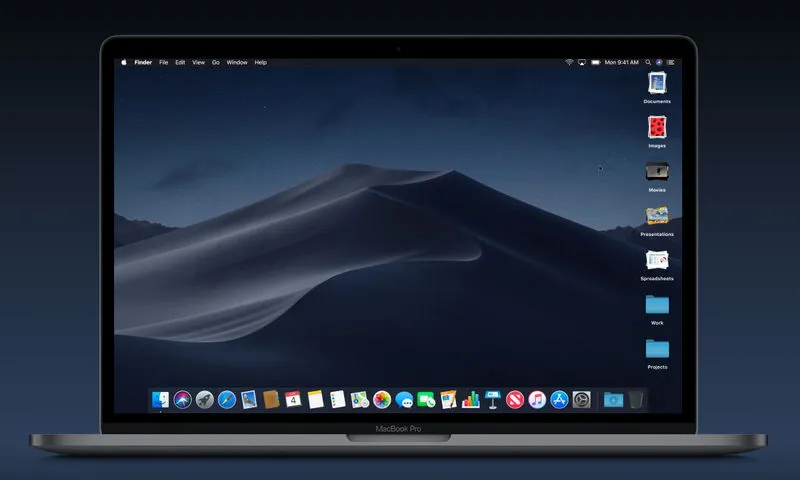Expand the Presentations stack on desktop
The height and width of the screenshot is (480, 800).
[x=657, y=216]
